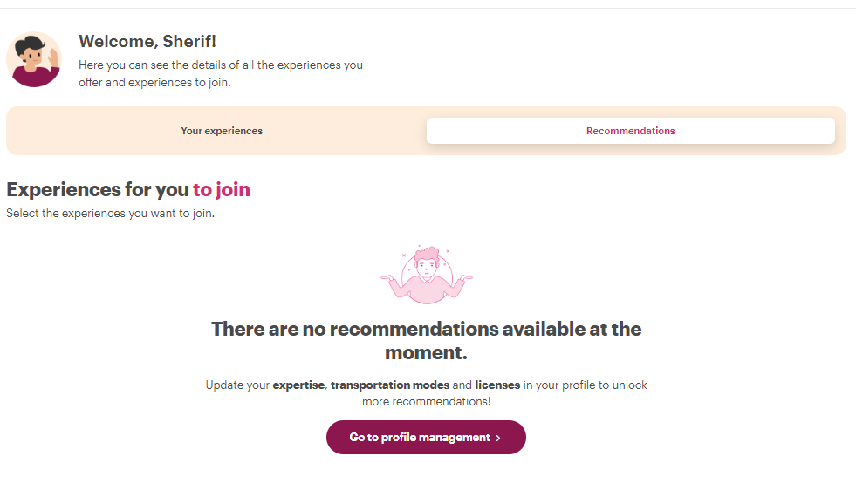856x504 pixels.
Task: Click Sherif's waving avatar icon
Action: click(34, 59)
